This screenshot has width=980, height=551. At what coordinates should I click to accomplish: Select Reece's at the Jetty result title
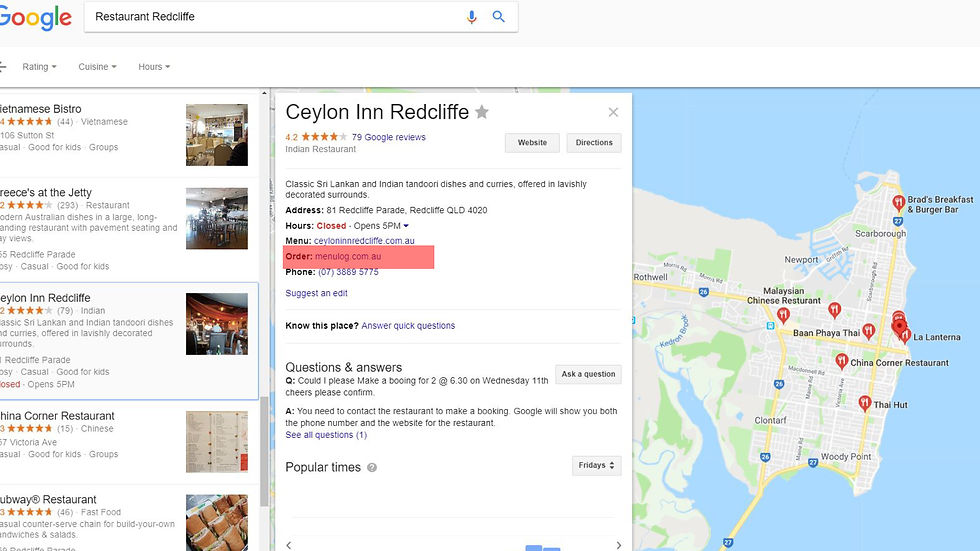click(46, 193)
